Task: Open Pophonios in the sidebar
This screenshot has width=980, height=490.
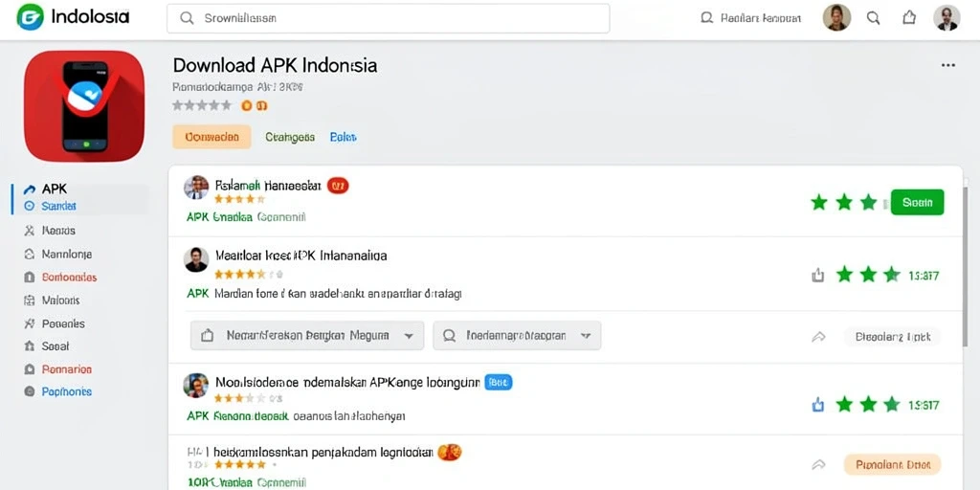Action: pos(67,391)
